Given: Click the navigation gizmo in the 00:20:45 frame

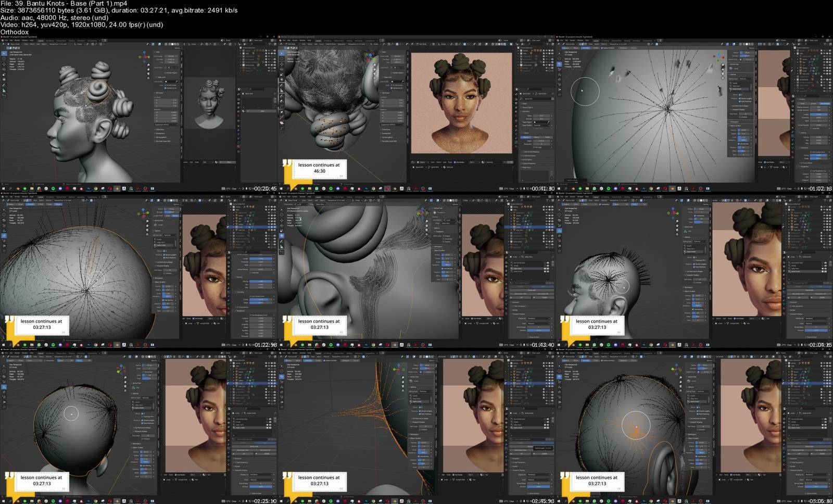Looking at the screenshot, I should (x=144, y=56).
